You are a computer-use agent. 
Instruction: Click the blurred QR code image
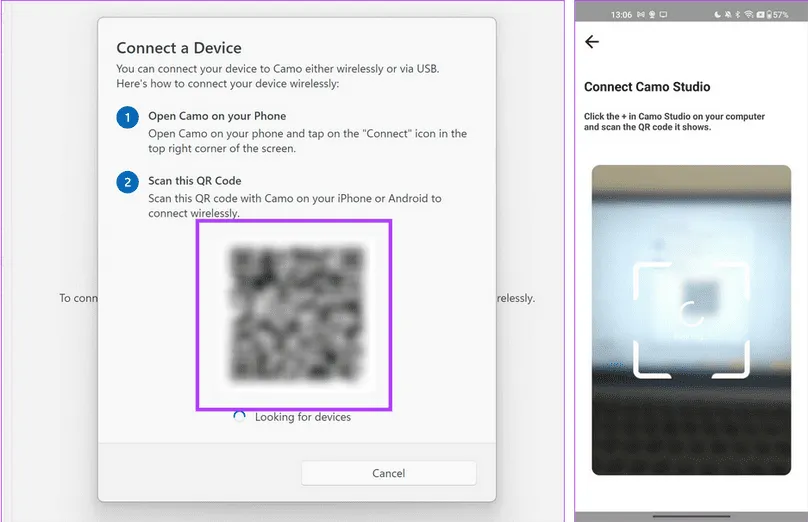click(293, 315)
